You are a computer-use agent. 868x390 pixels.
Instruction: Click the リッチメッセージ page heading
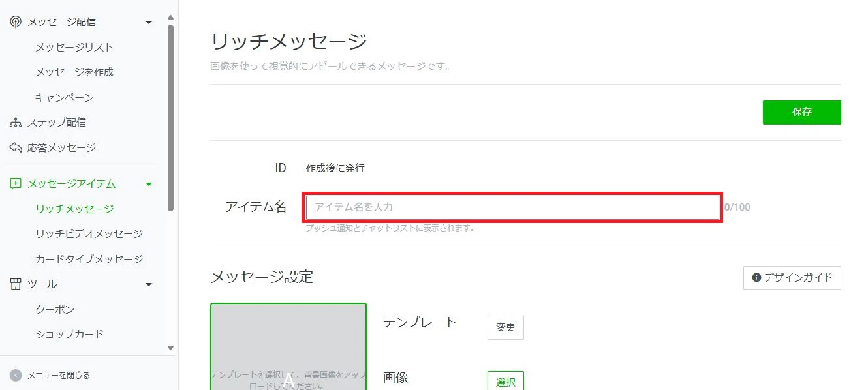point(289,42)
